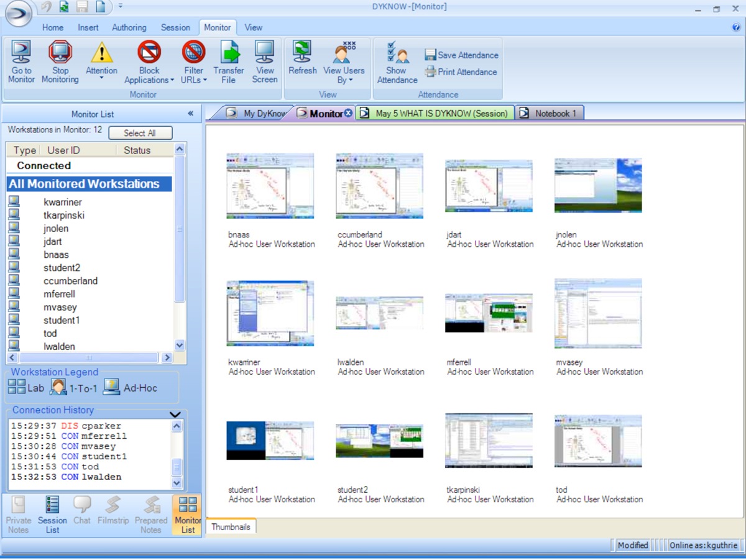Click the Transfer File icon

tap(229, 52)
